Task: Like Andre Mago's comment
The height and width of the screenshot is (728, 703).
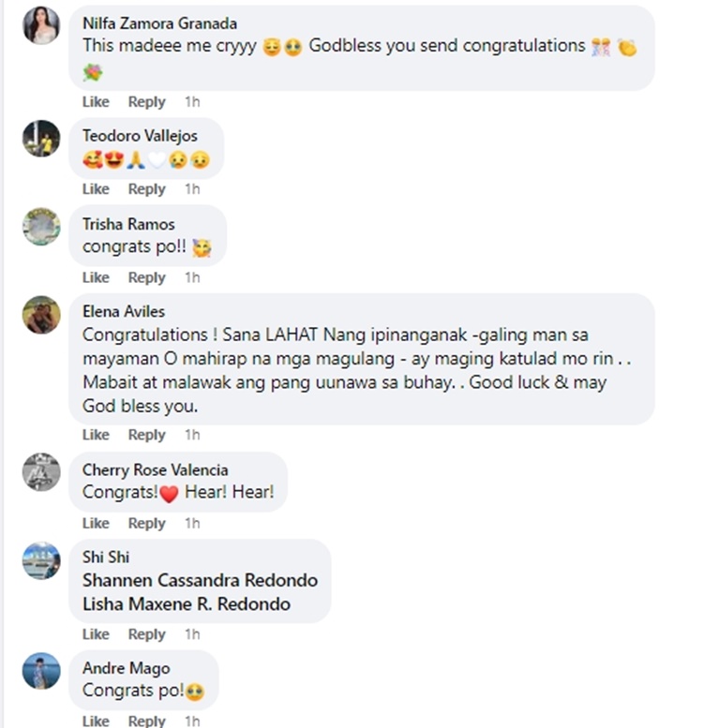Action: [x=96, y=721]
